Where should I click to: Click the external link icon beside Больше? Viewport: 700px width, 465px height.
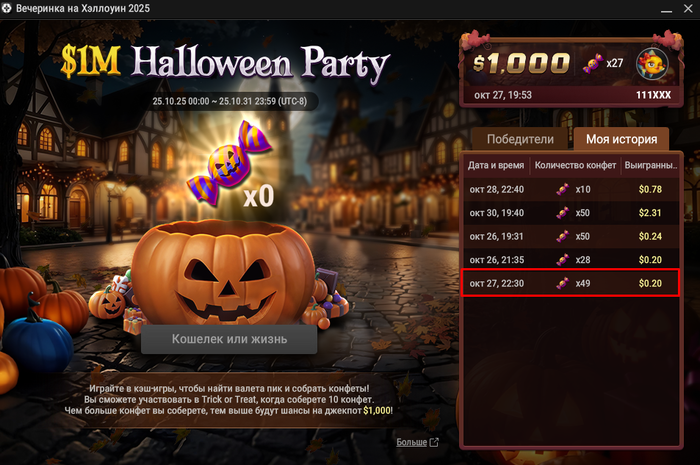click(434, 442)
